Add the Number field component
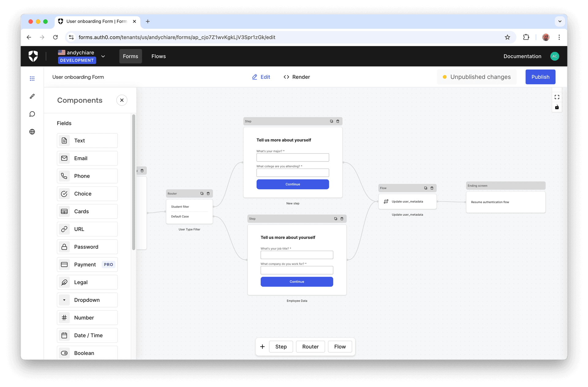 coord(87,318)
